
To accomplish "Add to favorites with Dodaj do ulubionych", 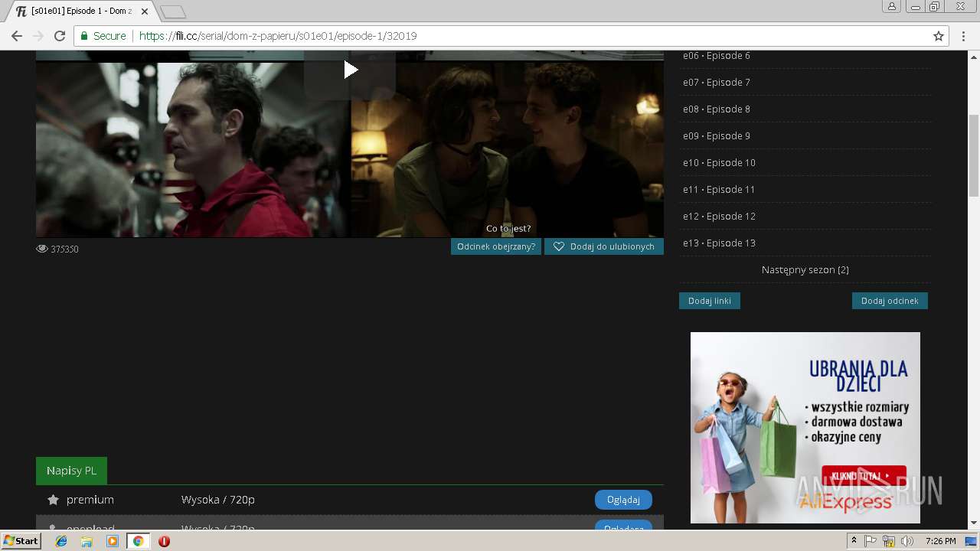I will [603, 246].
